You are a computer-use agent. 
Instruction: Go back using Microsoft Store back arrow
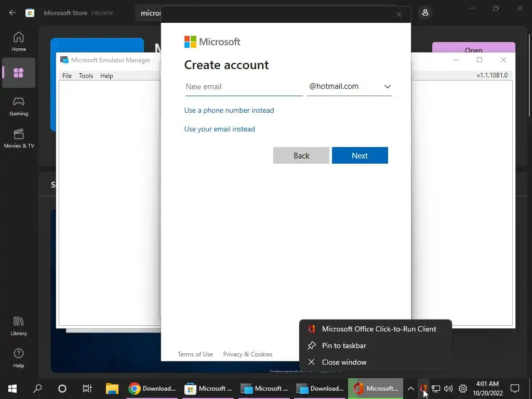tap(12, 13)
